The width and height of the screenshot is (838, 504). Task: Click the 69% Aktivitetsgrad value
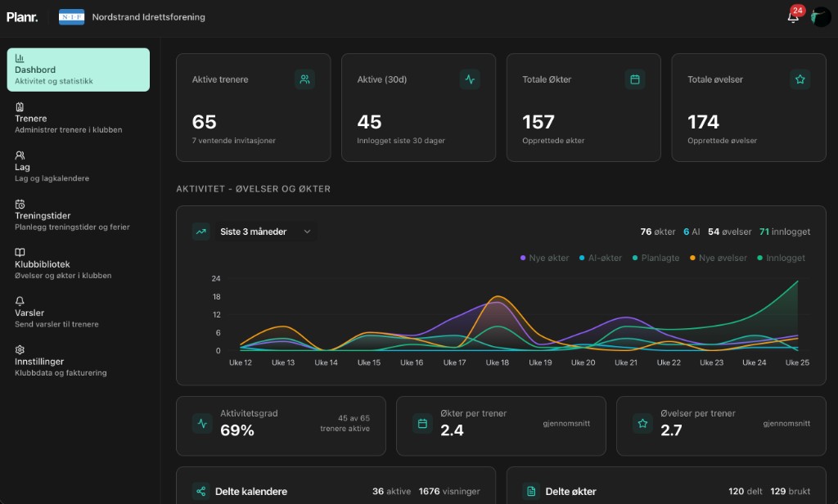click(237, 430)
